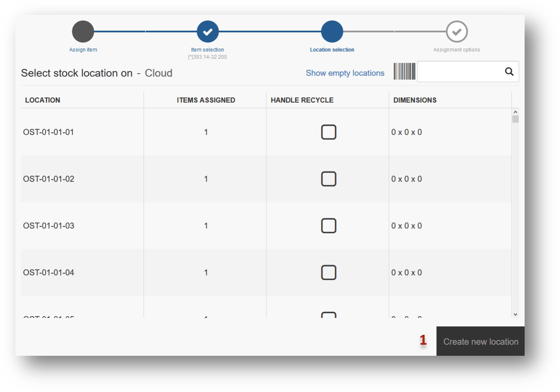Select the OST-01-01-01 location row

49,133
